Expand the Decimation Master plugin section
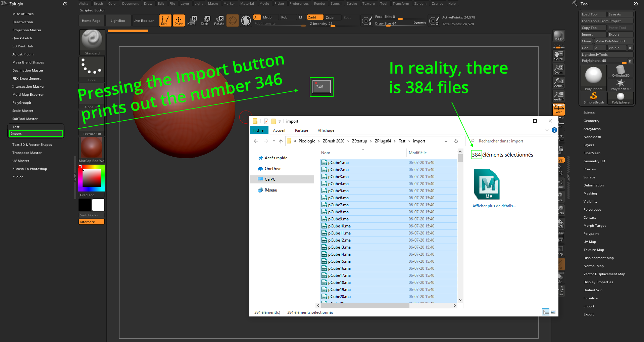Screen dimensions: 644x342 tap(28, 71)
